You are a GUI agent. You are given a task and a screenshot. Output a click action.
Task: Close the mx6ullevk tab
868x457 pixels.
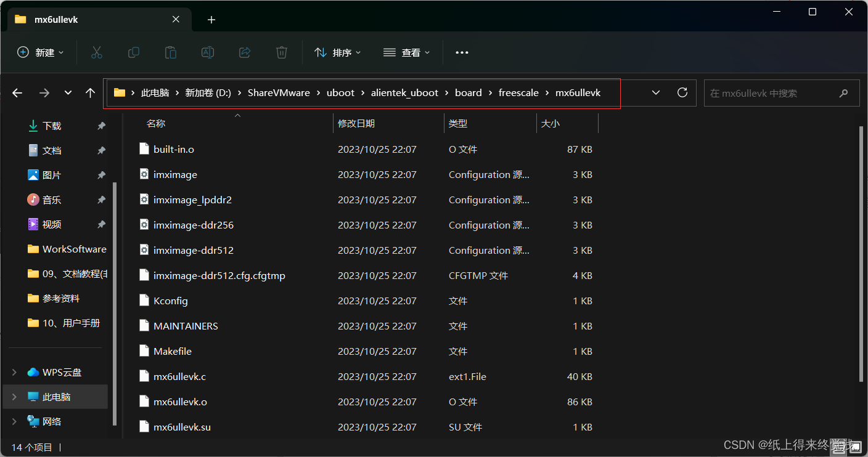pyautogui.click(x=176, y=19)
